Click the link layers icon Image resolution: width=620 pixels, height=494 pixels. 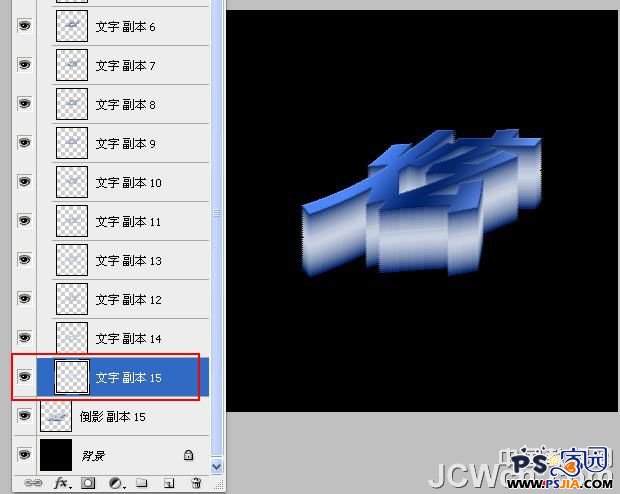point(33,483)
